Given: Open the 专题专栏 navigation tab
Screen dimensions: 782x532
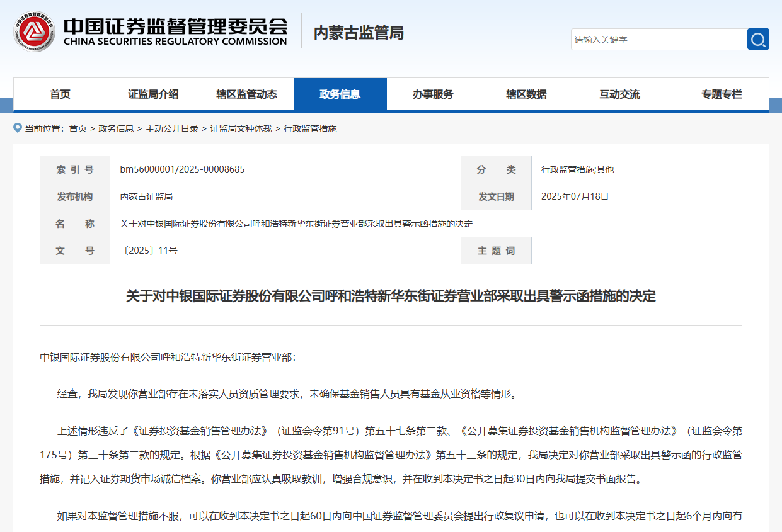Looking at the screenshot, I should coord(722,94).
